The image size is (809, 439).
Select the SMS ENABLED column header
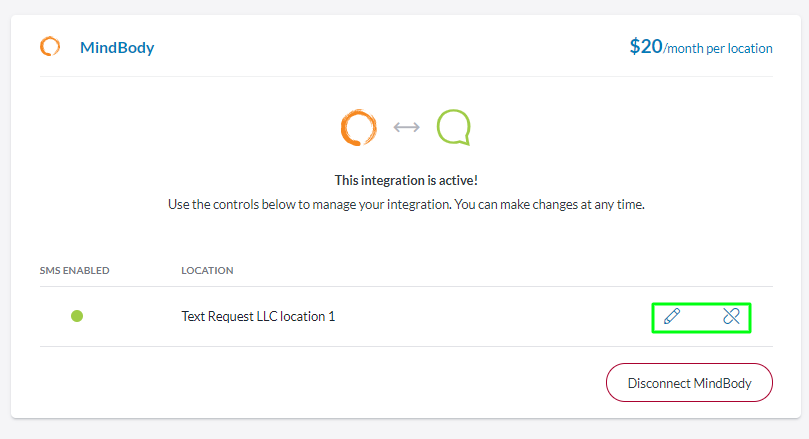click(x=75, y=270)
